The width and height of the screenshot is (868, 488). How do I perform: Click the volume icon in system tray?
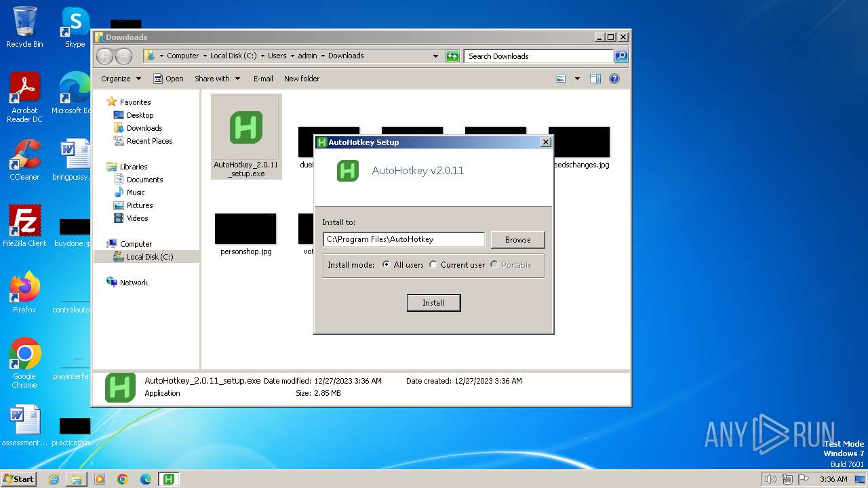[x=770, y=479]
